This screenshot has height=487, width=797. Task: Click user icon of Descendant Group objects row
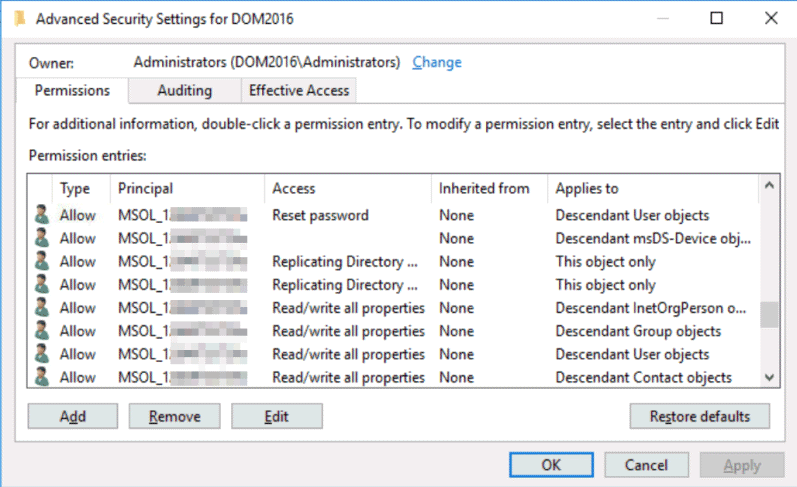pyautogui.click(x=41, y=331)
